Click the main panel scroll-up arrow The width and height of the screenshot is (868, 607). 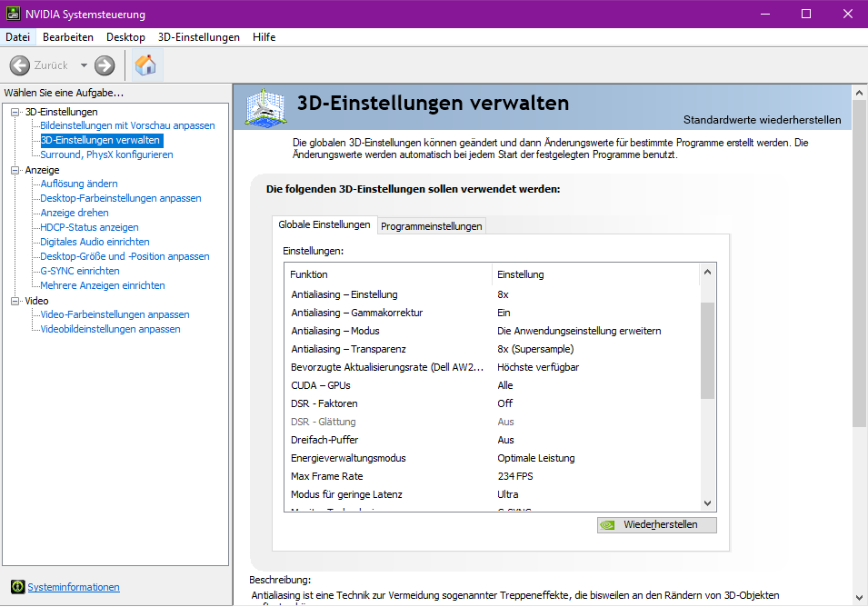click(x=859, y=93)
